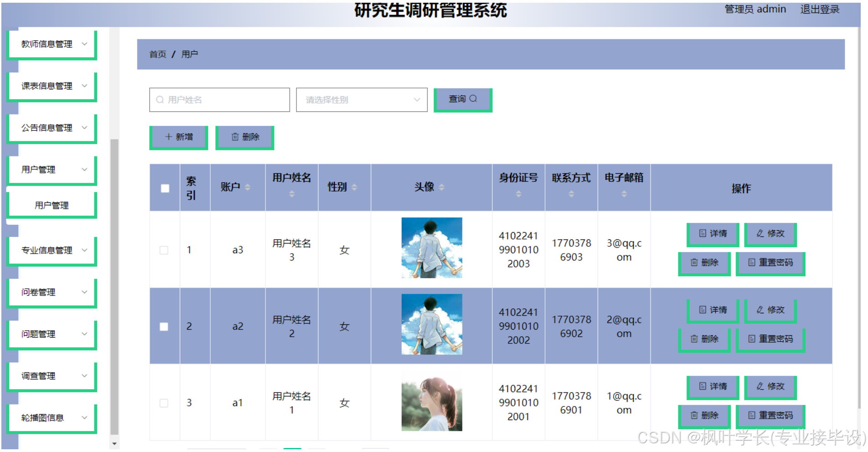Select the 用户管理 submenu item

coord(52,206)
